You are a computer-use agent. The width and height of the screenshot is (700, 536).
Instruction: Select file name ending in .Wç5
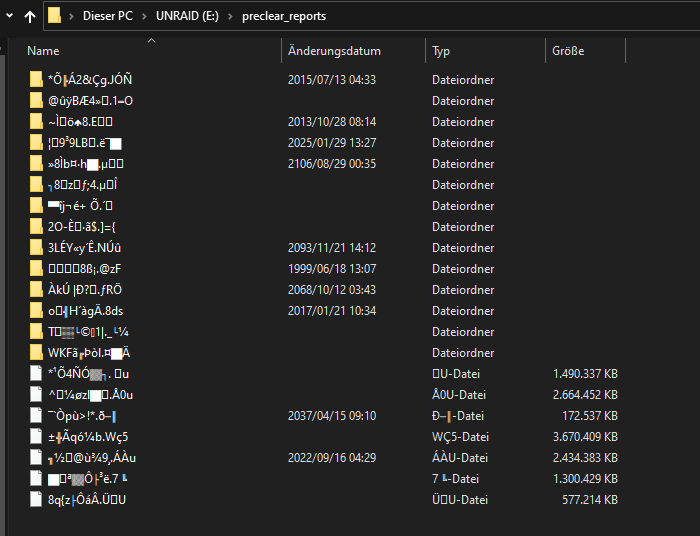click(x=88, y=436)
